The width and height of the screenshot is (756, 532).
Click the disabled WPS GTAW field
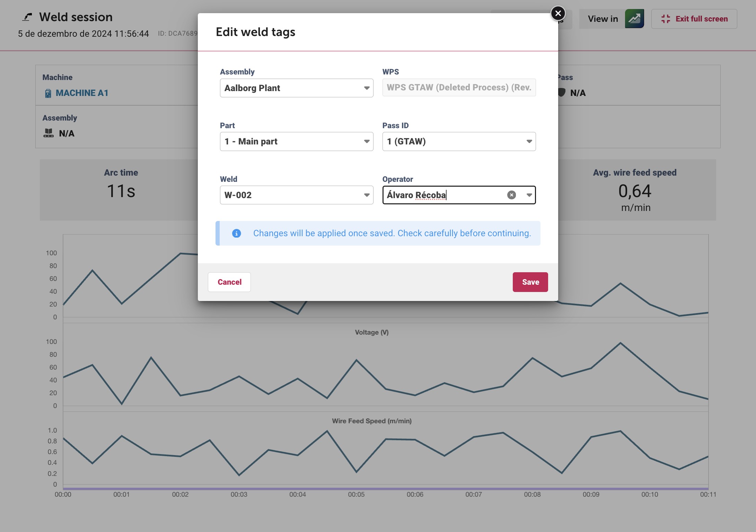tap(459, 88)
